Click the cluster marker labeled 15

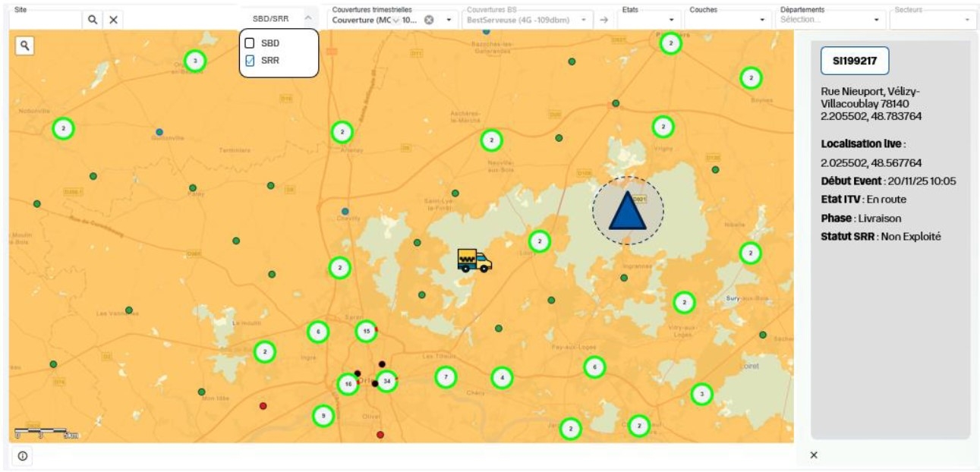click(x=366, y=332)
